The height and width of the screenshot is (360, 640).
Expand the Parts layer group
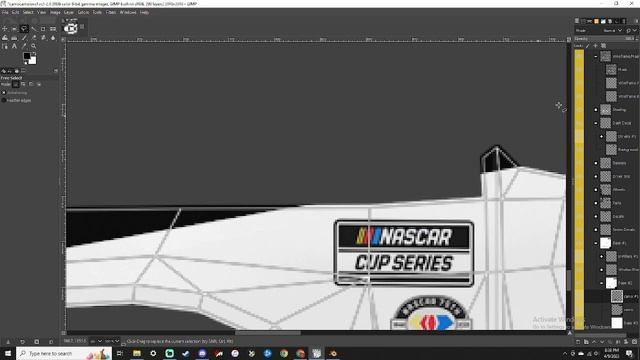(x=596, y=203)
